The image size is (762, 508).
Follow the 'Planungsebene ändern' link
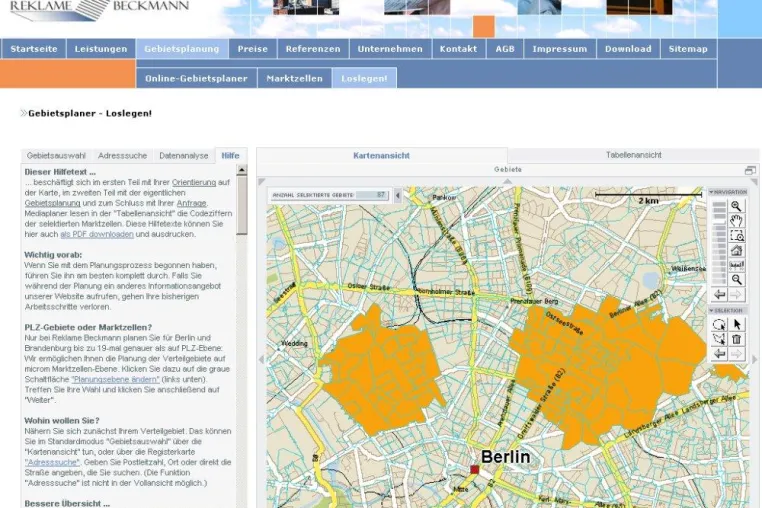[x=115, y=379]
